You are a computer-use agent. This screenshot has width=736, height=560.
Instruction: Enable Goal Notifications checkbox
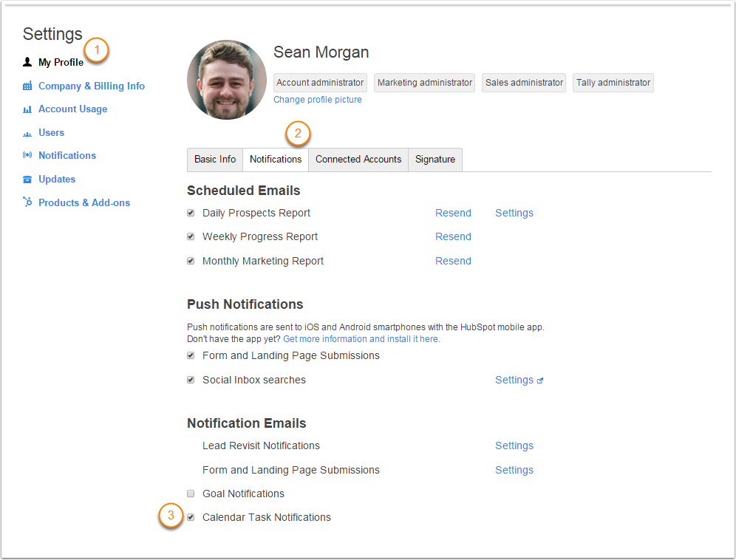tap(191, 494)
